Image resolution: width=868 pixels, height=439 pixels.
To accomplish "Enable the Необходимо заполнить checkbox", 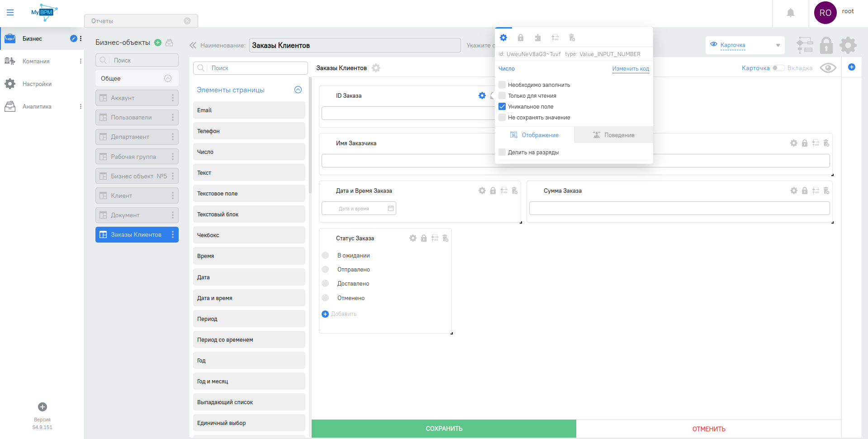I will coord(502,85).
